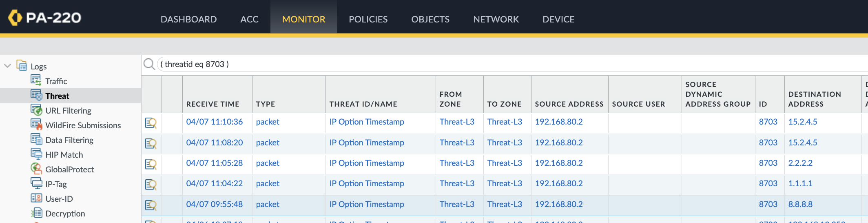Open the Dashboard tab
This screenshot has width=868, height=223.
coord(188,19)
